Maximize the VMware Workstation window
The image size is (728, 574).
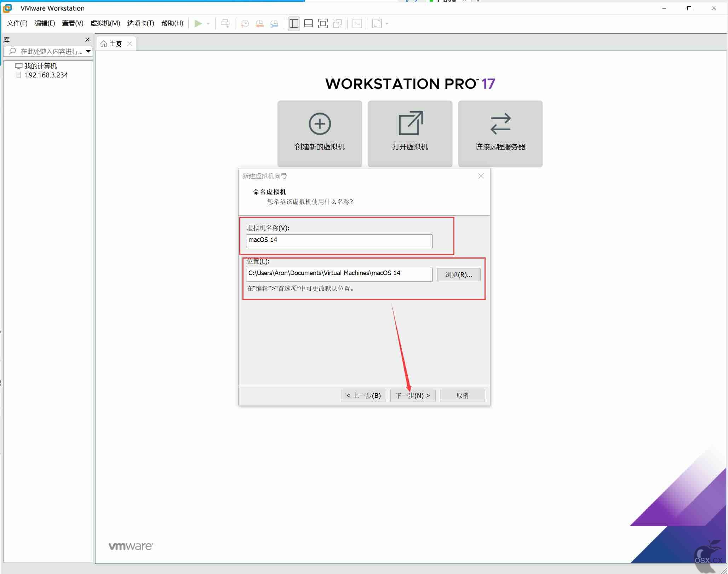689,8
